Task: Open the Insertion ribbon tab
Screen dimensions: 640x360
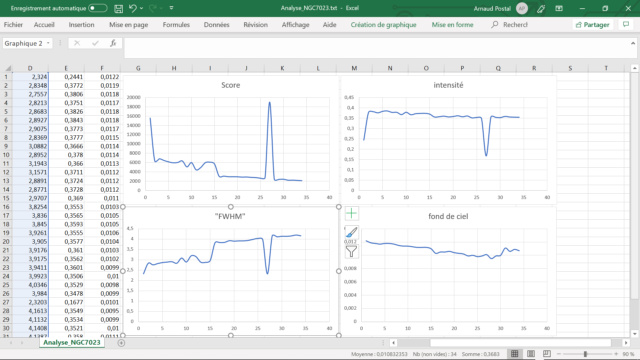Action: pos(81,24)
